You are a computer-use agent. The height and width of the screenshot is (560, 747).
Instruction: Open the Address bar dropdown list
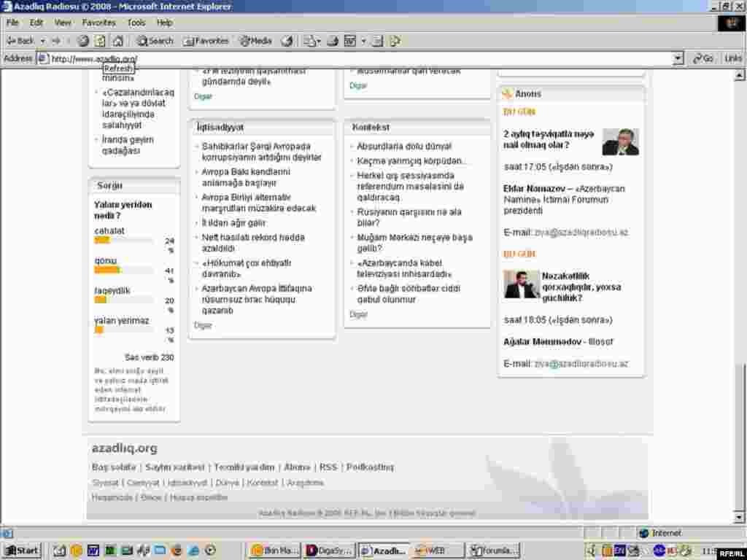click(x=677, y=58)
